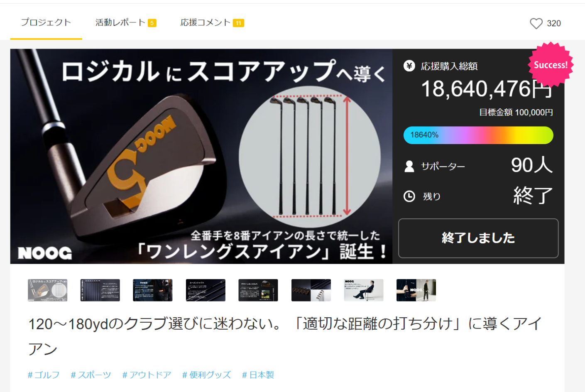Click the 終了しました button
This screenshot has height=392, width=585.
(478, 238)
